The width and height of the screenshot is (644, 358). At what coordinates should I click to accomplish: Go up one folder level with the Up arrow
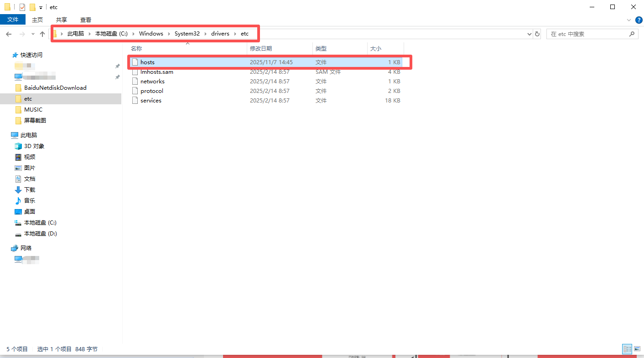(x=42, y=34)
